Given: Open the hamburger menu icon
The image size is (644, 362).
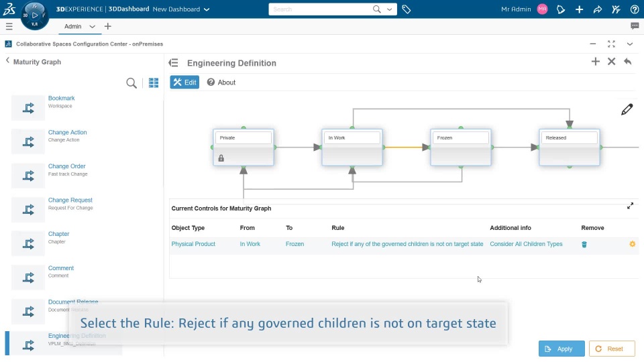Looking at the screenshot, I should (9, 27).
